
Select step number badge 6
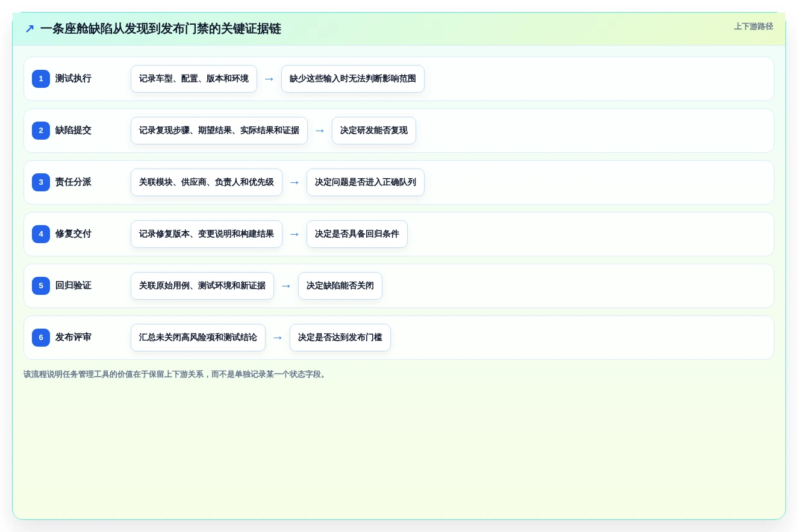click(41, 338)
